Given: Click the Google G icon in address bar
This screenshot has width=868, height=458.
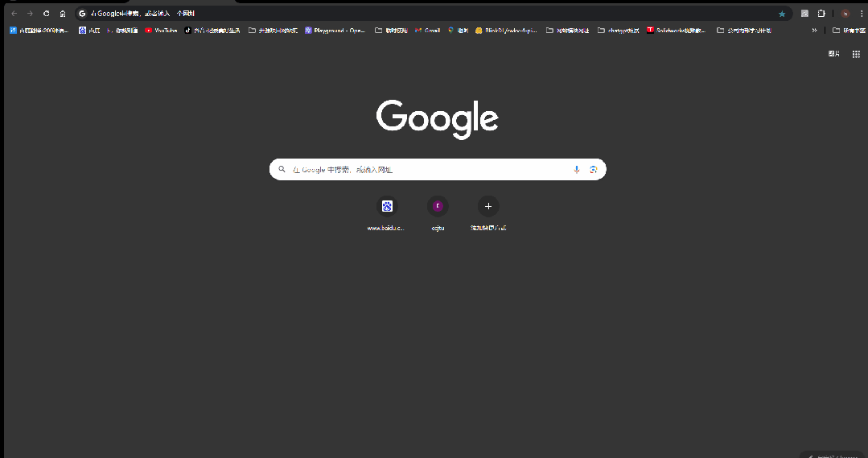Looking at the screenshot, I should point(82,14).
